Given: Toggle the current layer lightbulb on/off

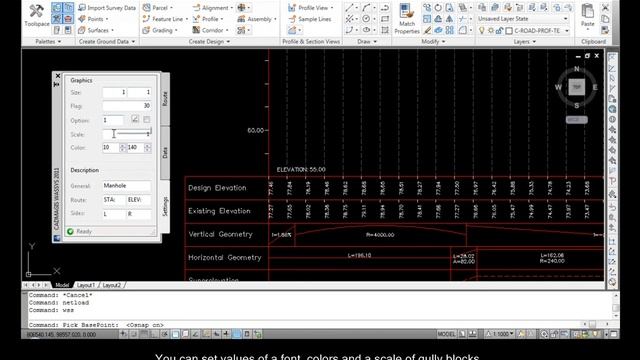Looking at the screenshot, I should [481, 31].
